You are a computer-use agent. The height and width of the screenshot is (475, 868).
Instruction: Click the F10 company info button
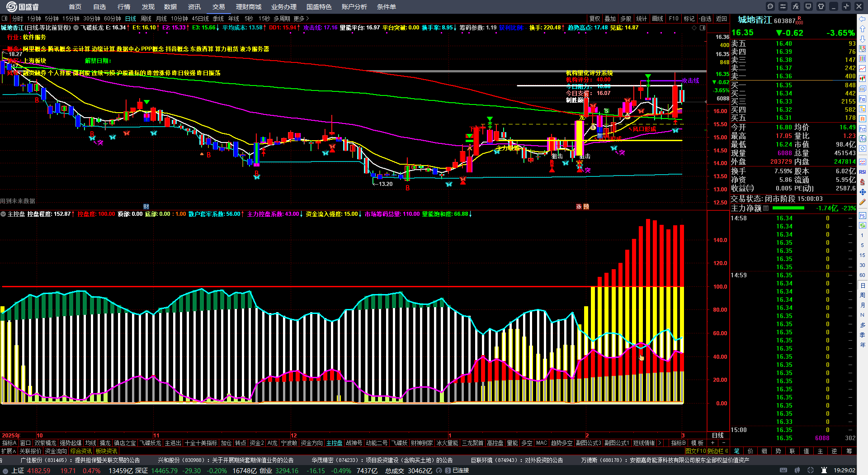(x=674, y=19)
